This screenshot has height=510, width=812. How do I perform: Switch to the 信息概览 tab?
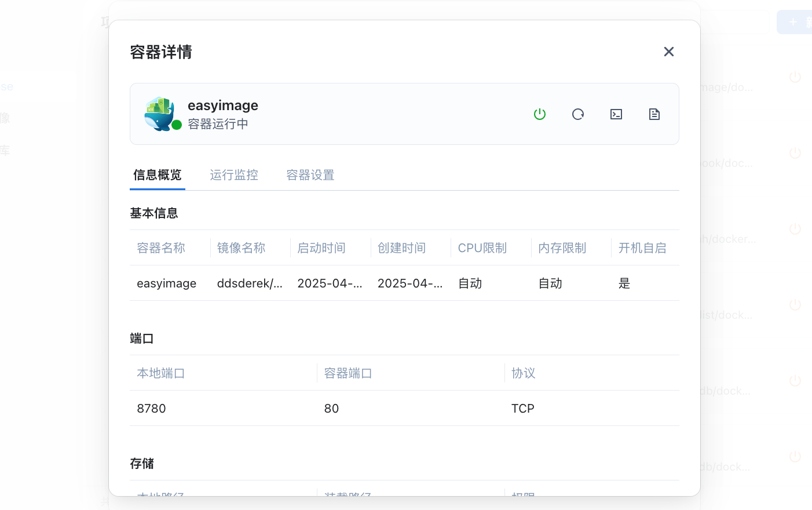157,175
